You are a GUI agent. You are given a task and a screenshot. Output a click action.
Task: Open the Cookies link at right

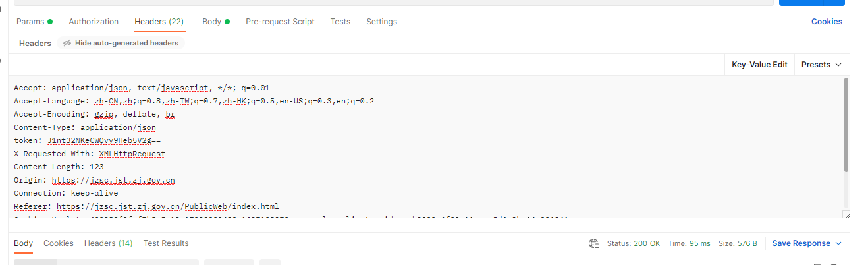pos(827,22)
